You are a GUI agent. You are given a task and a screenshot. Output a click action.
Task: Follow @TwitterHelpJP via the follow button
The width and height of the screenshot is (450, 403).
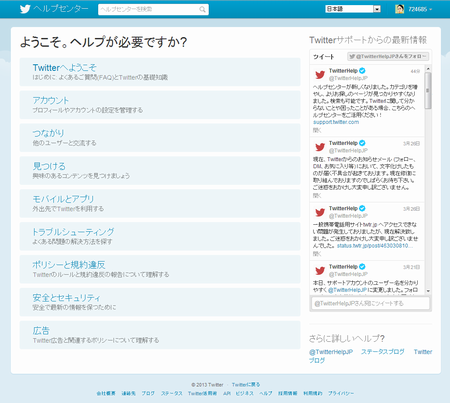(x=388, y=56)
